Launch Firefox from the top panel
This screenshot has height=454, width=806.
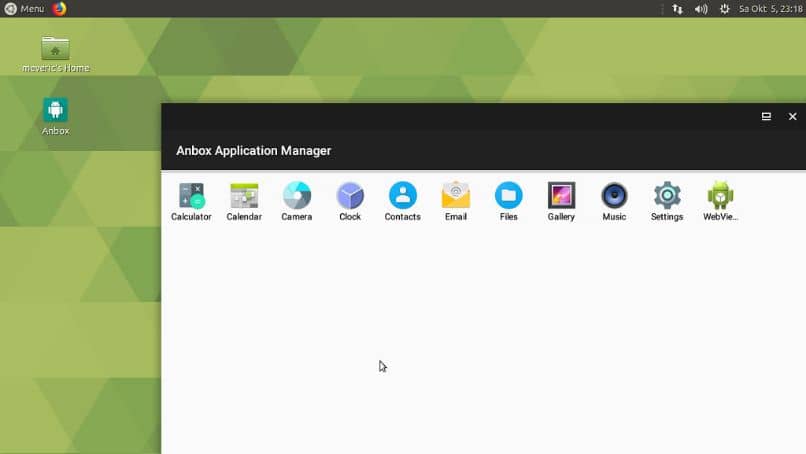coord(60,9)
